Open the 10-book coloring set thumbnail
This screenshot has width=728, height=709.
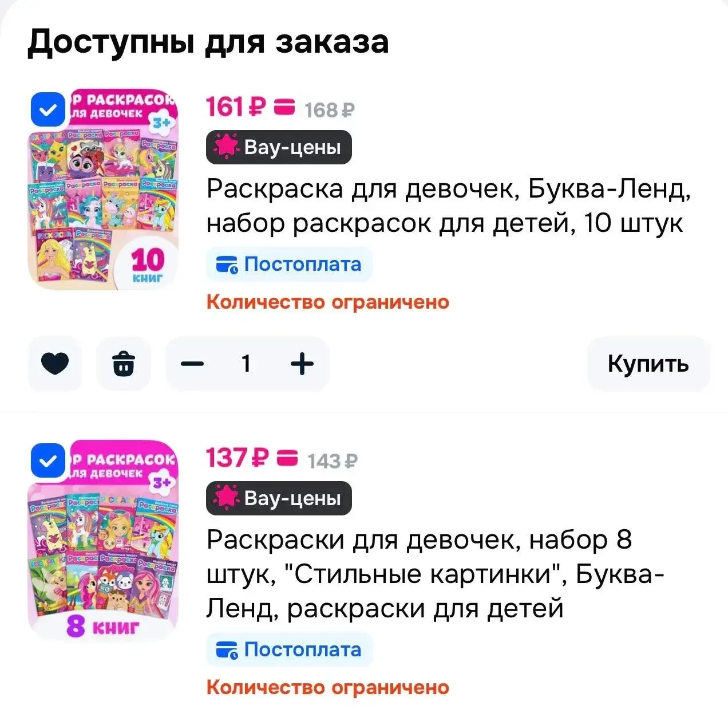click(104, 189)
